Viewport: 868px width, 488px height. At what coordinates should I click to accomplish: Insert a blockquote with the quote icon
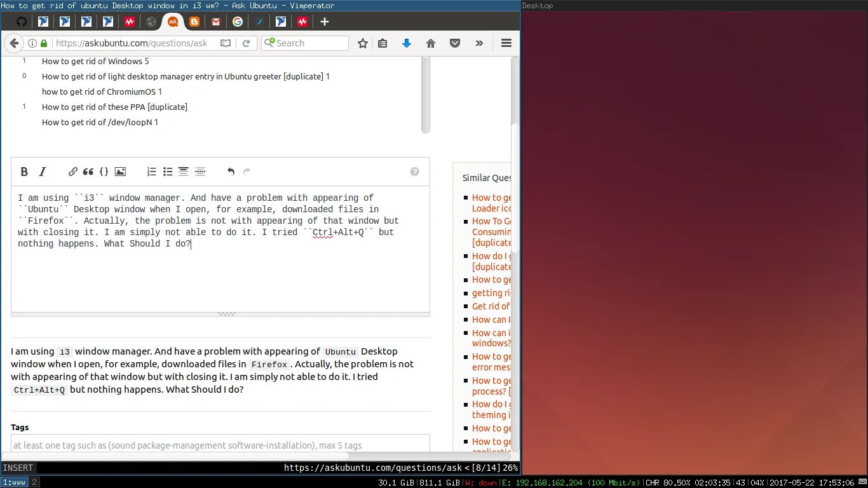(88, 172)
